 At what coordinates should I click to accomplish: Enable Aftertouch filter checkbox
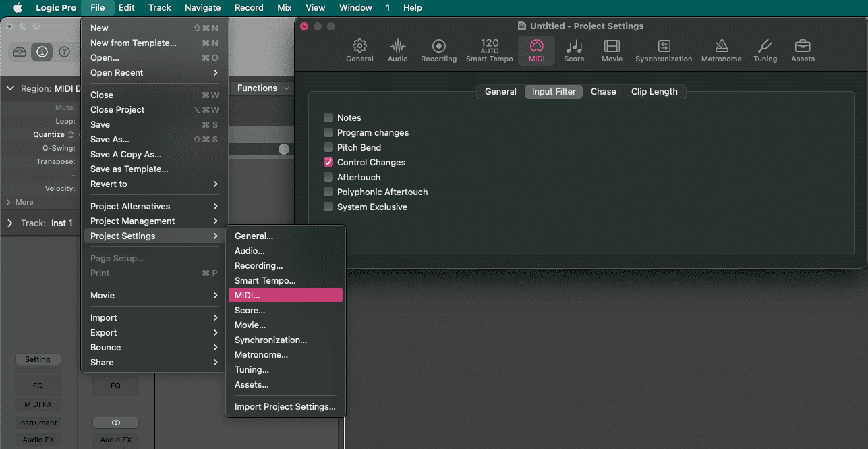328,177
